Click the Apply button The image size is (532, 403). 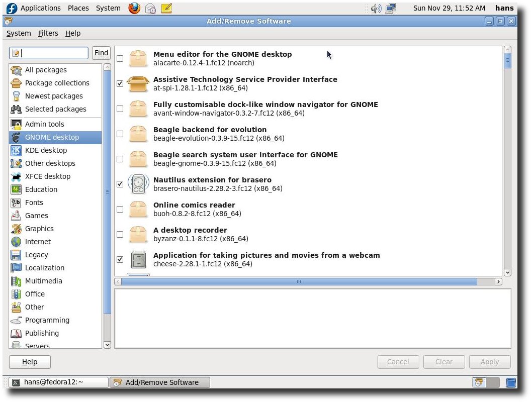pyautogui.click(x=490, y=362)
